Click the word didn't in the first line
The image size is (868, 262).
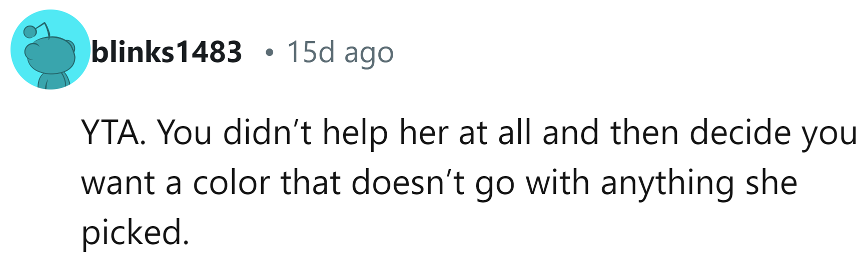[268, 133]
